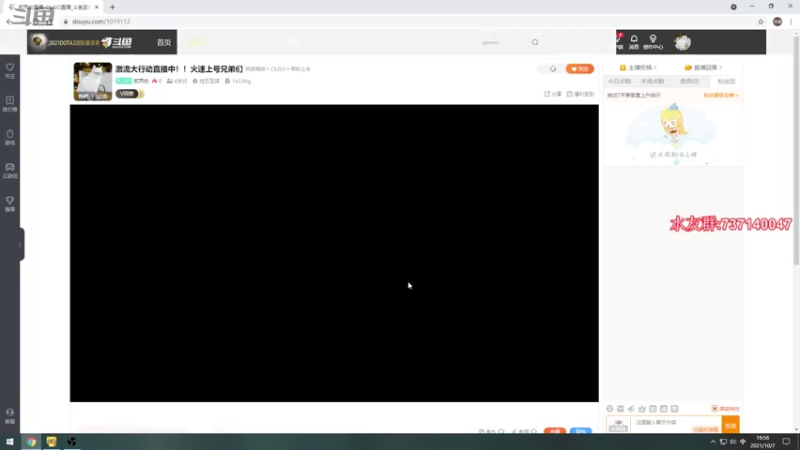Close the Douyu browser tab
The image size is (800, 450).
tap(96, 7)
